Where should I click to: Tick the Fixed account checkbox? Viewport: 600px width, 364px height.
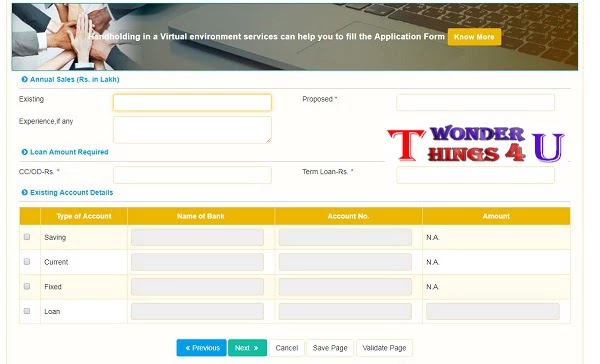[x=27, y=286]
